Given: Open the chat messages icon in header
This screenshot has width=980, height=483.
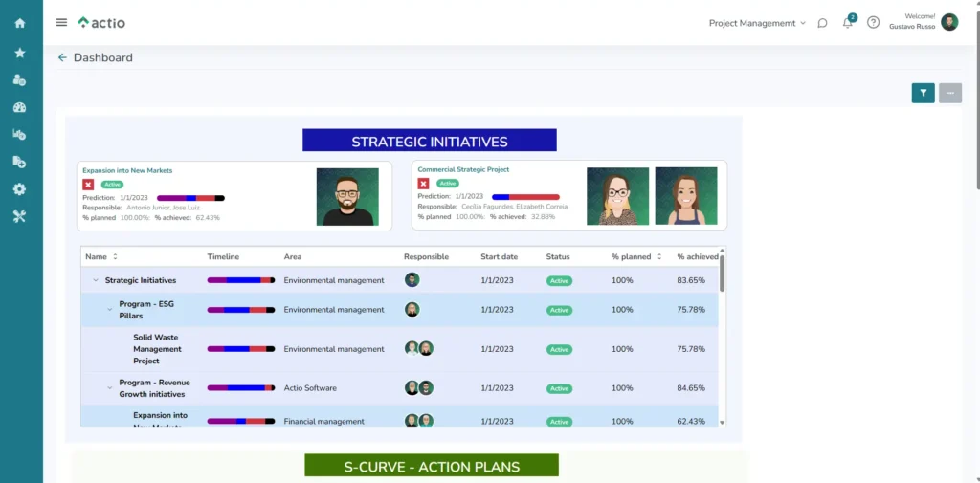Looking at the screenshot, I should [x=822, y=23].
